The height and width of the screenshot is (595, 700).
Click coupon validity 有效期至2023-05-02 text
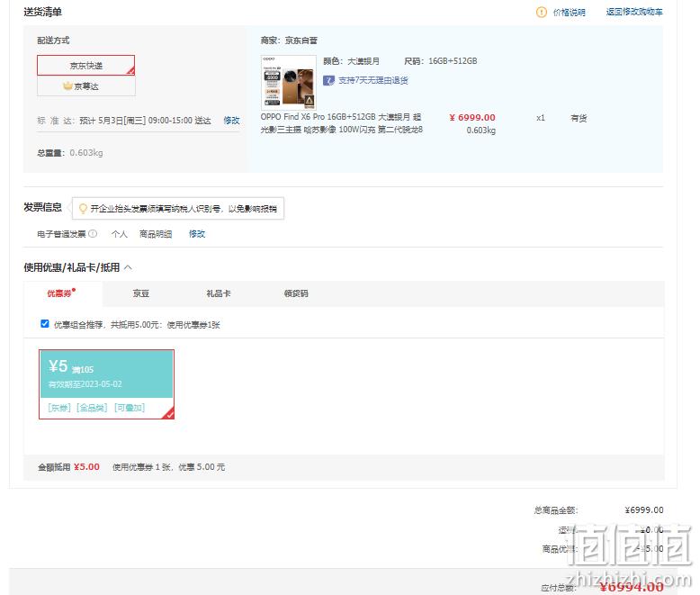click(85, 384)
